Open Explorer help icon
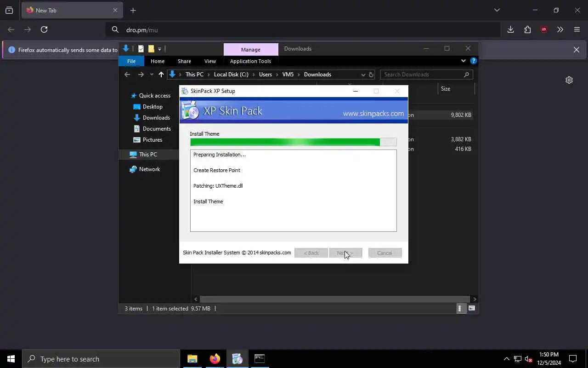Viewport: 588px width, 368px height. tap(474, 61)
